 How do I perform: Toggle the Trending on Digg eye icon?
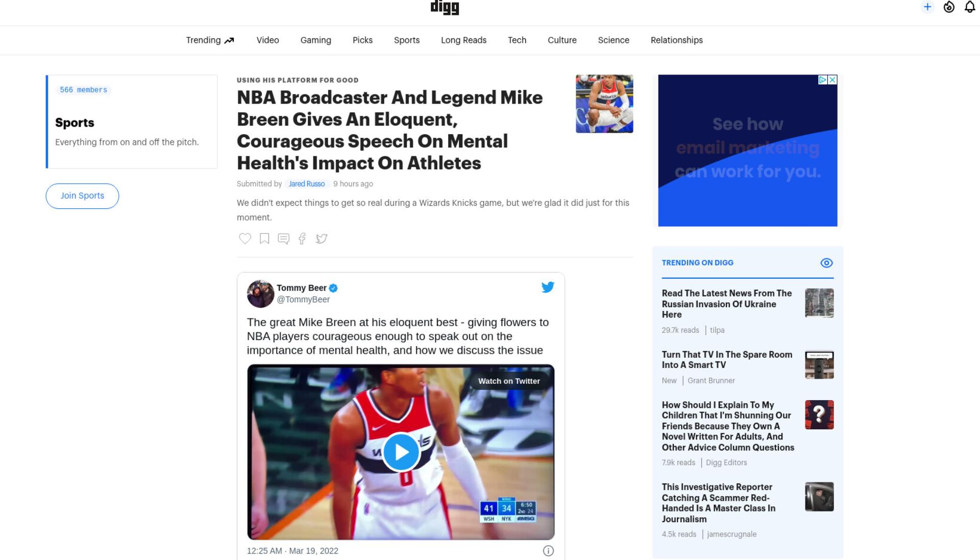click(x=826, y=263)
